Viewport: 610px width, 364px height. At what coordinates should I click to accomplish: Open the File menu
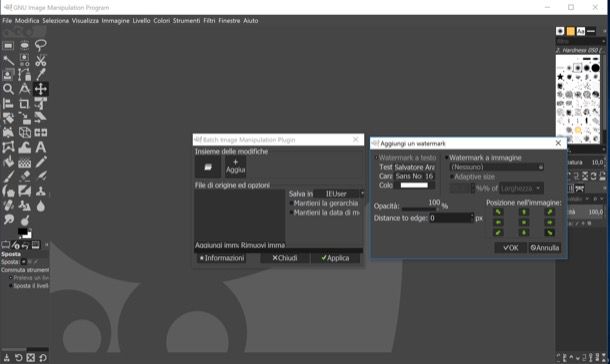coord(7,21)
